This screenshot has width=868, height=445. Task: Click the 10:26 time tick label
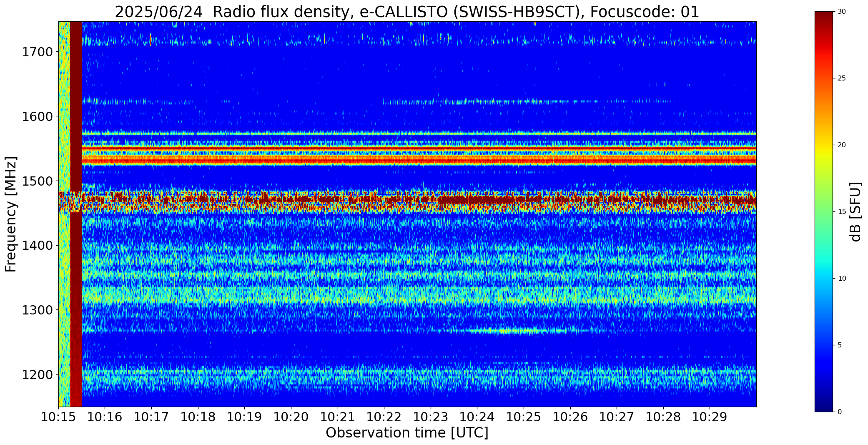tap(570, 417)
